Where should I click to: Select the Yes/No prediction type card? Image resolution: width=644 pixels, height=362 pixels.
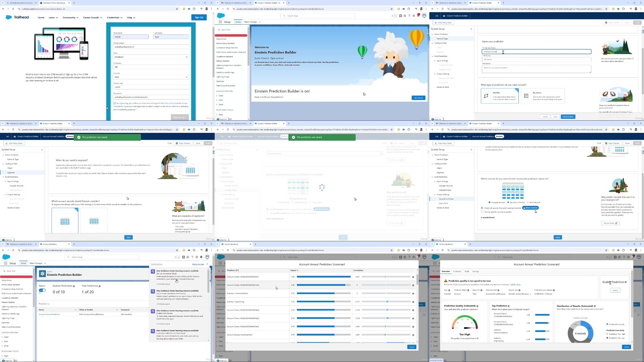pyautogui.click(x=500, y=96)
